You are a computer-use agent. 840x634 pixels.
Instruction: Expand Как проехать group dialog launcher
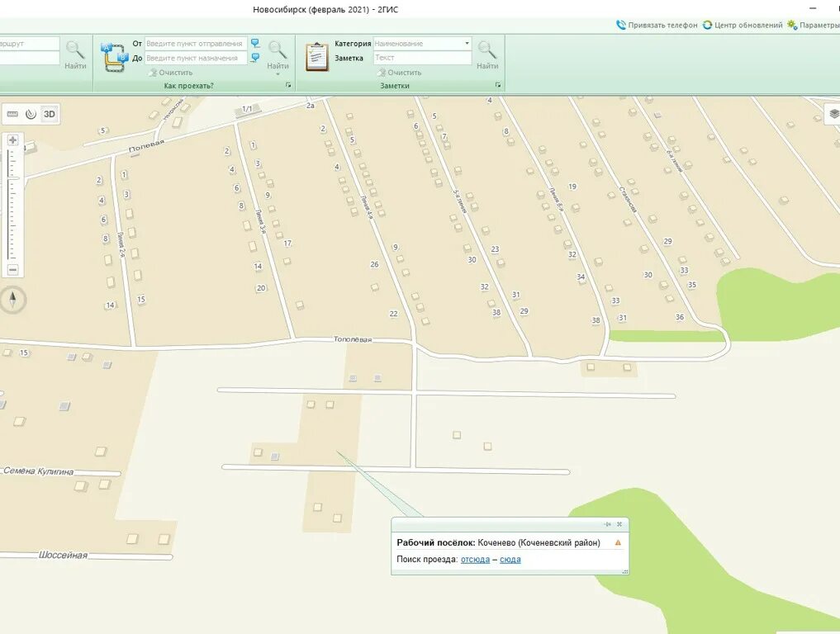[288, 85]
